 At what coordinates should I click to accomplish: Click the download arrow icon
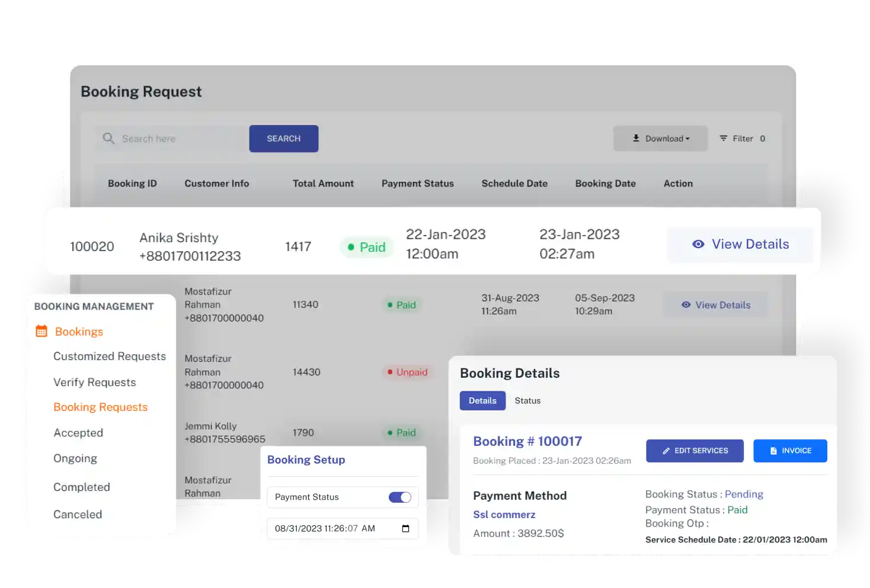(x=636, y=138)
